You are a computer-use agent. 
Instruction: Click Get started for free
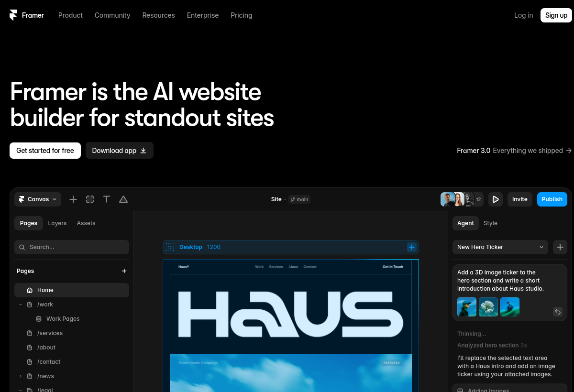tap(45, 151)
